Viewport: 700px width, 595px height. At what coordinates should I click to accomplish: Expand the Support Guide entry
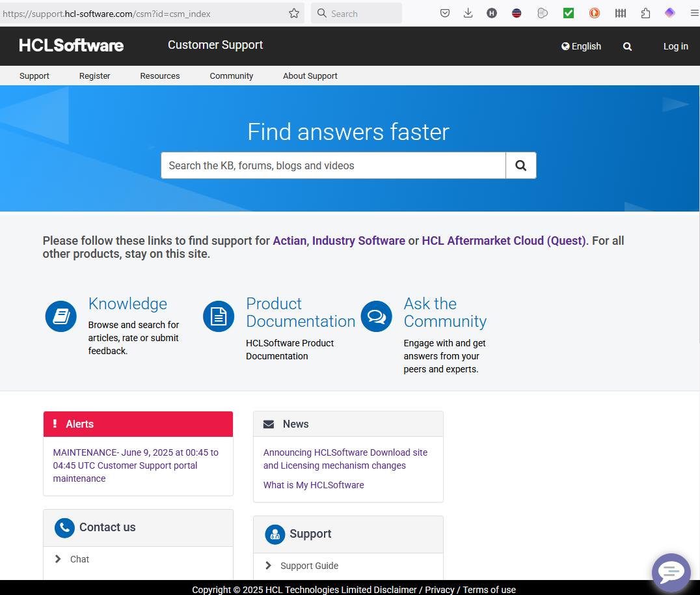coord(309,566)
